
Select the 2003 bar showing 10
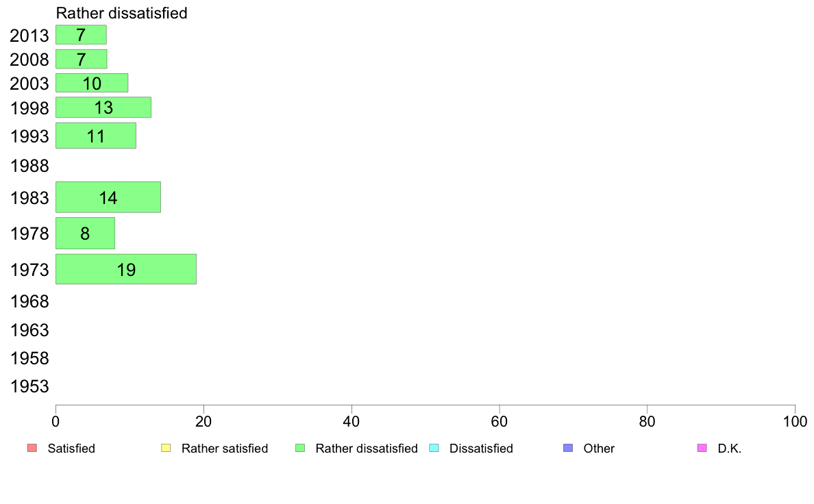(92, 83)
